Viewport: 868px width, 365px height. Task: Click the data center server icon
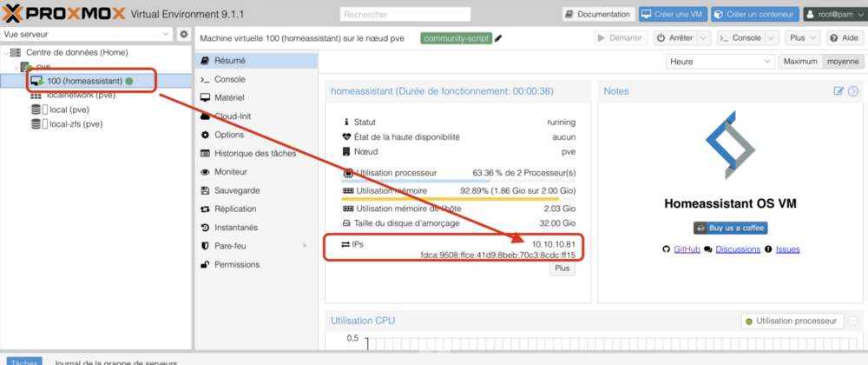(16, 53)
